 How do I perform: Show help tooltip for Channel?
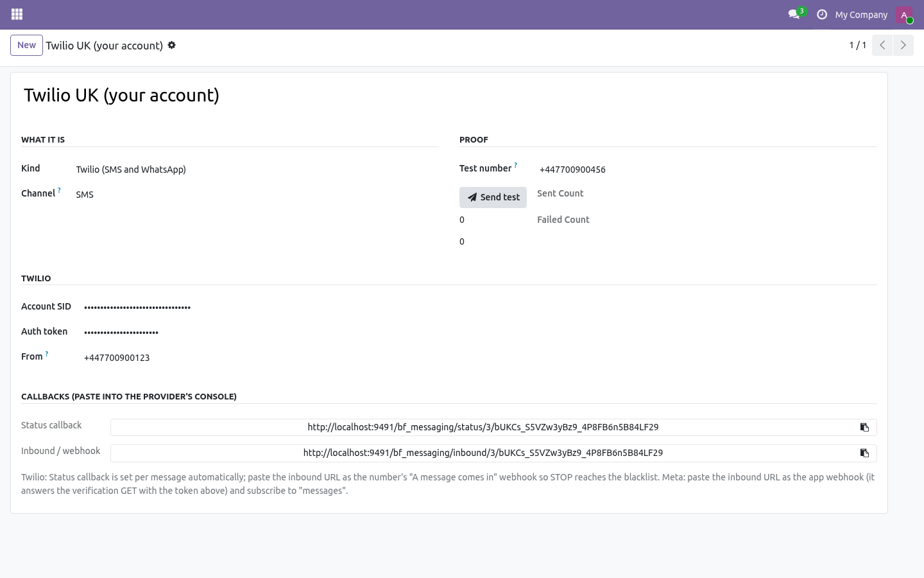[59, 190]
